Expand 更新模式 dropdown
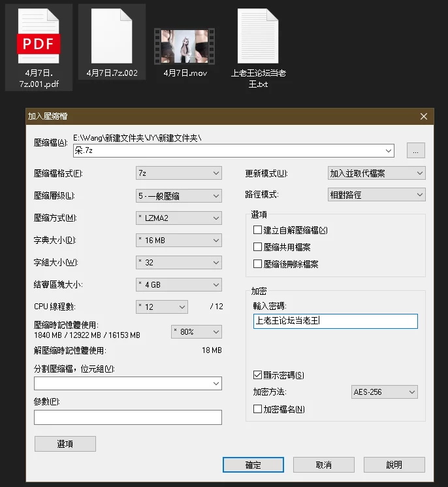 [x=377, y=173]
